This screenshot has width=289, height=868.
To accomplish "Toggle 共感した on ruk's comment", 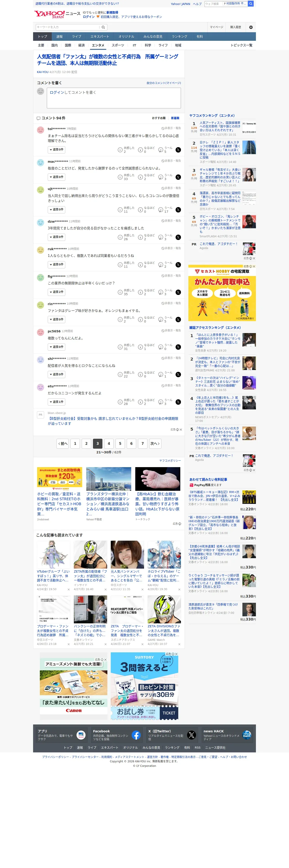I will coord(126,265).
